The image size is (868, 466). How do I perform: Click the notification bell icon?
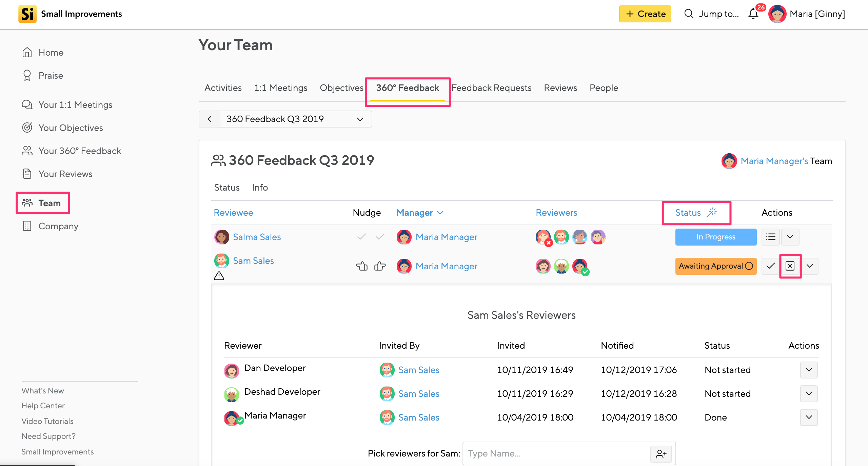point(753,14)
